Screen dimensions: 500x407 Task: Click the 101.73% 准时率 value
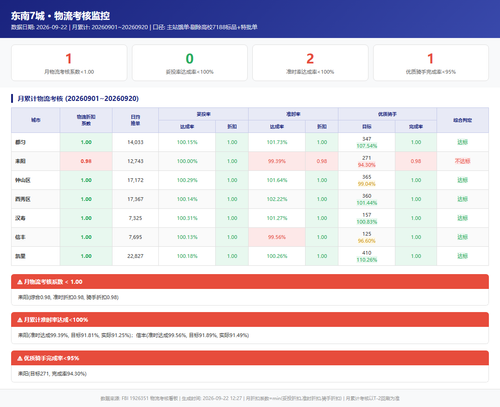tap(277, 142)
